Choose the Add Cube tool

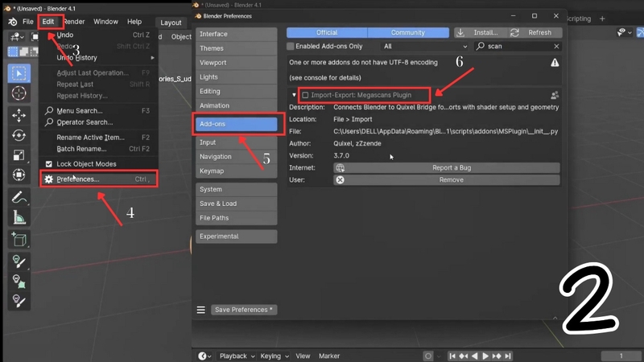[19, 240]
